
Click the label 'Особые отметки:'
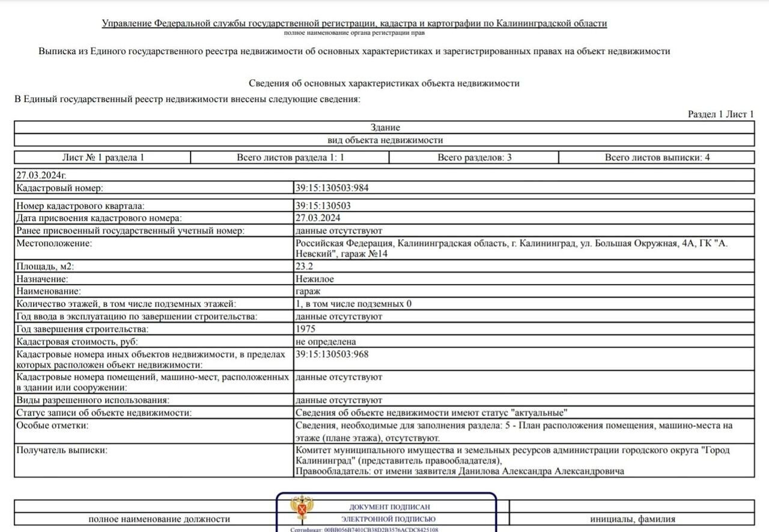[x=52, y=426]
